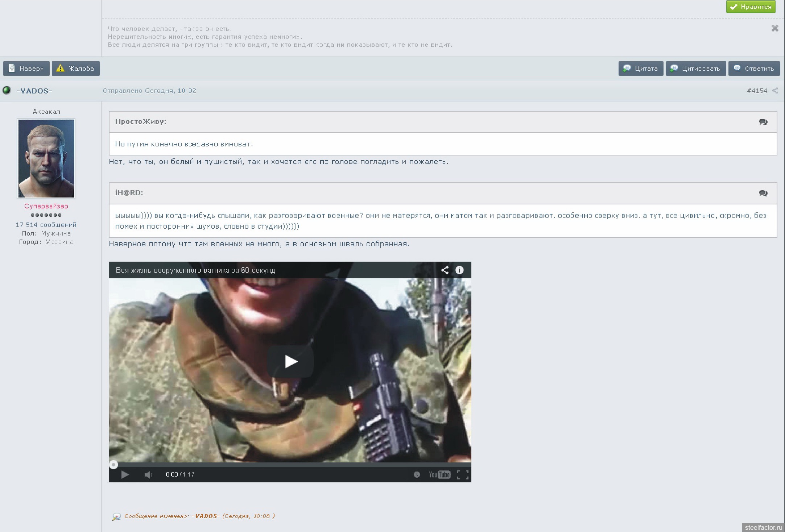Click the Супервайзер group label
The height and width of the screenshot is (532, 785).
46,206
